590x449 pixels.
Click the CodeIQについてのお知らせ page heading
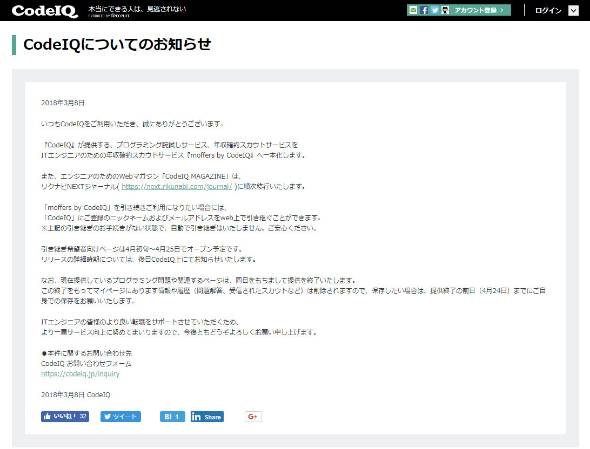click(117, 44)
